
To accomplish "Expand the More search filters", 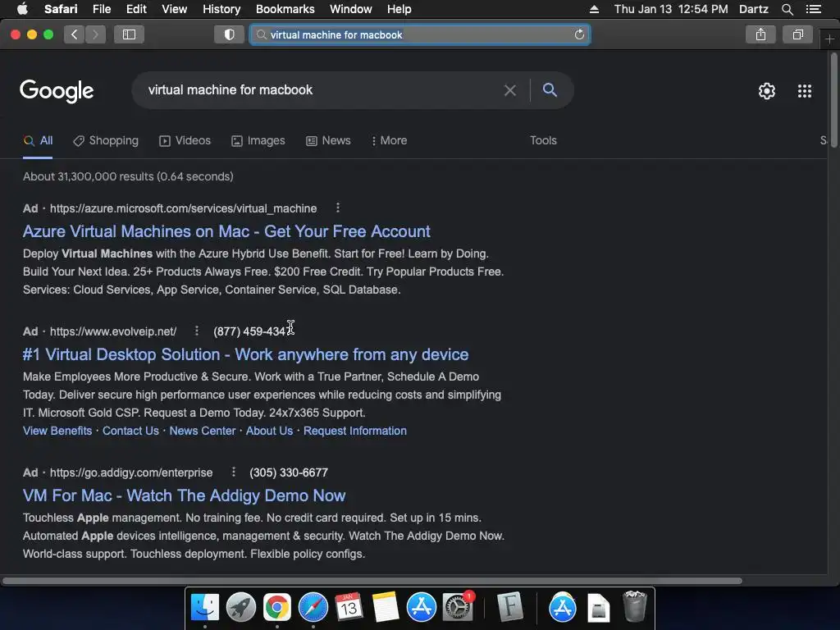I will (389, 141).
